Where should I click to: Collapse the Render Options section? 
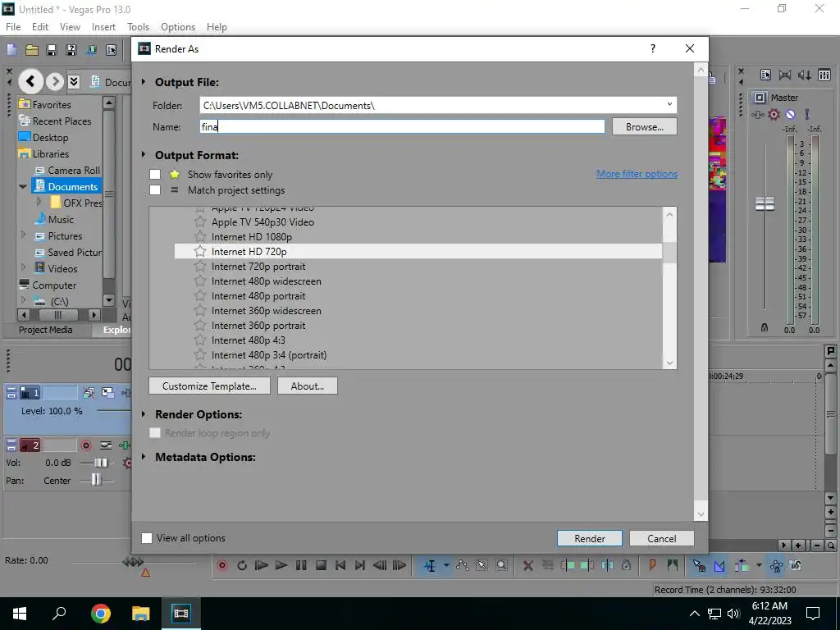tap(144, 414)
